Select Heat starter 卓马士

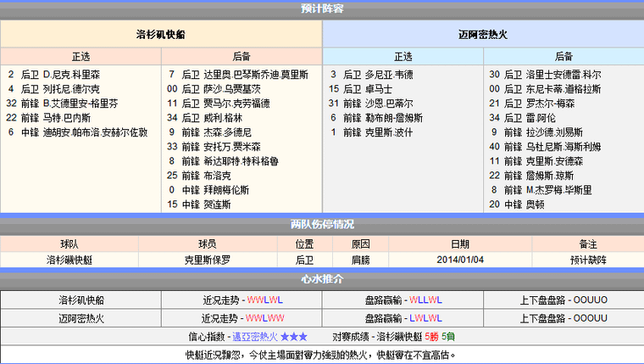click(x=361, y=89)
